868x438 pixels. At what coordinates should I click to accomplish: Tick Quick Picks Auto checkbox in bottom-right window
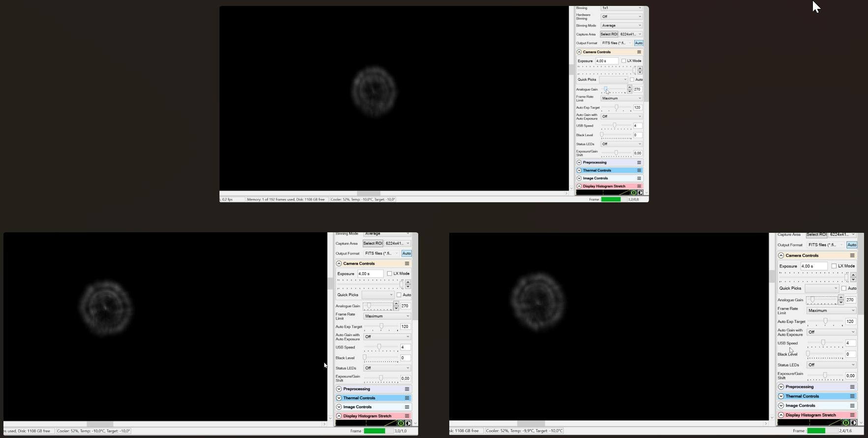point(844,288)
